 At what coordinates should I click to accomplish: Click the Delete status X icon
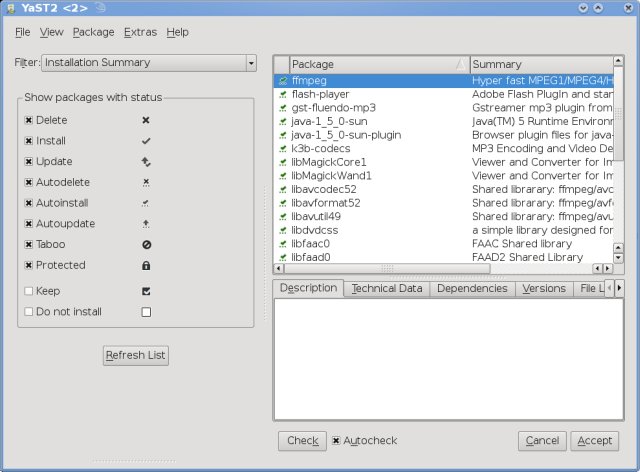146,120
